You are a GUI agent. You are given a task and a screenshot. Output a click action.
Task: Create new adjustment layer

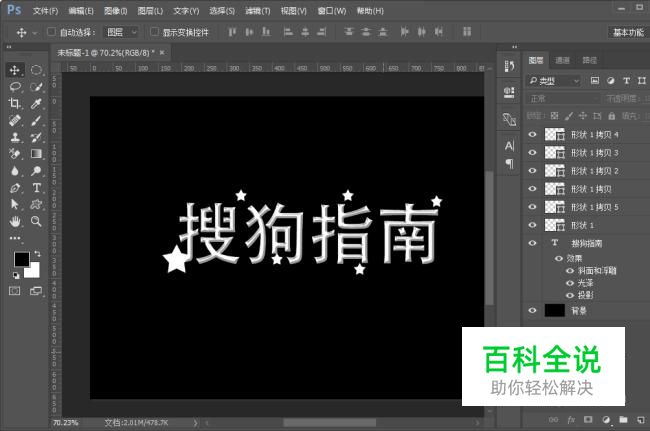point(606,420)
